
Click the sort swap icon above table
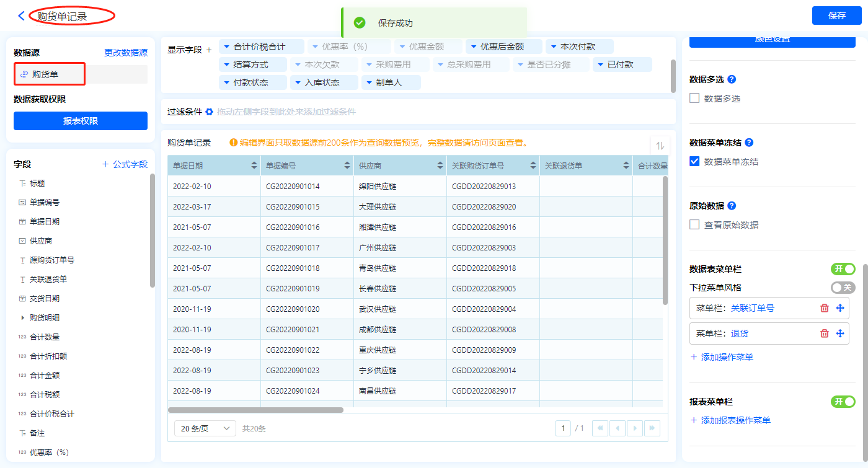coord(660,146)
